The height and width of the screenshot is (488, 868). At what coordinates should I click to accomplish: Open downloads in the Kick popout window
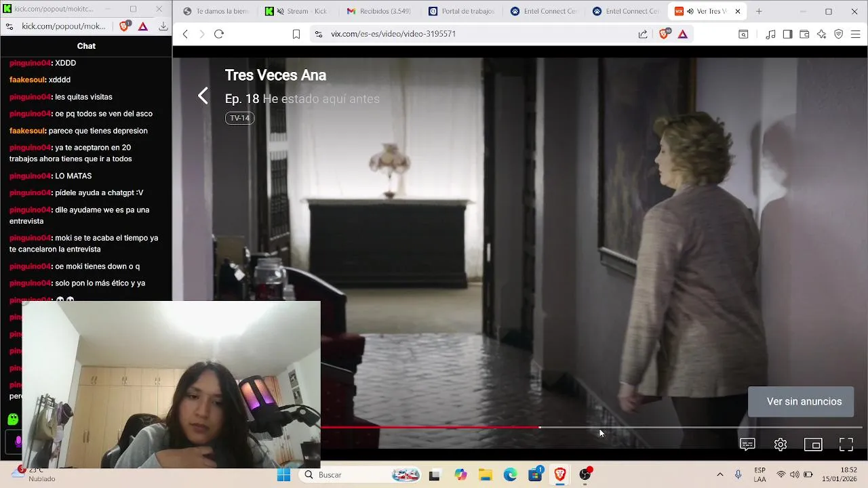(163, 26)
